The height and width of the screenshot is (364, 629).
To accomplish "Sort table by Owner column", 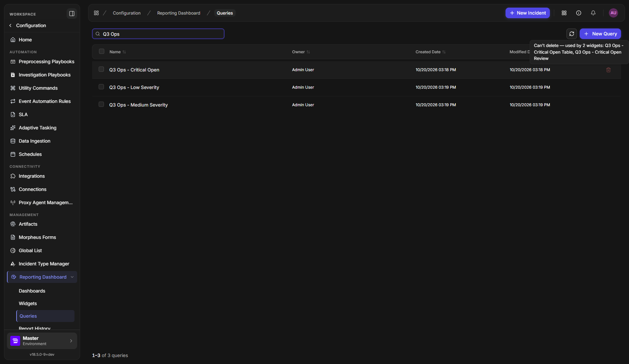I will coord(301,52).
